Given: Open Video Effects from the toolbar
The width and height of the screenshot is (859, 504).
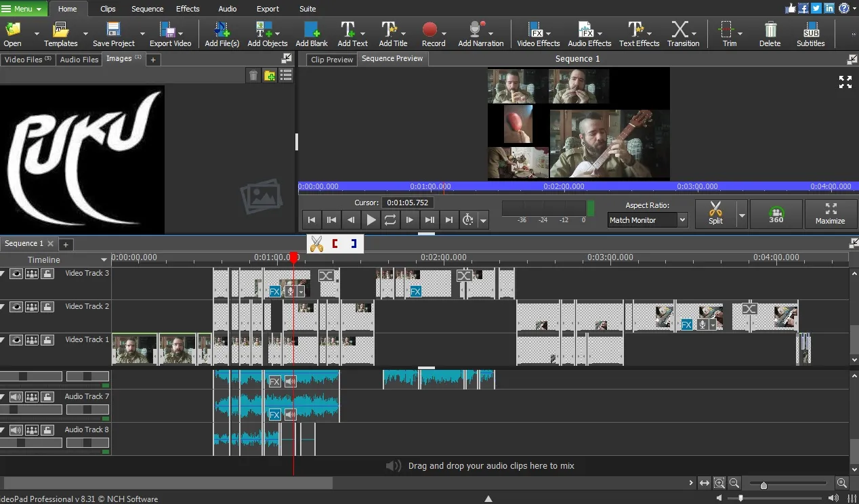Looking at the screenshot, I should [539, 35].
